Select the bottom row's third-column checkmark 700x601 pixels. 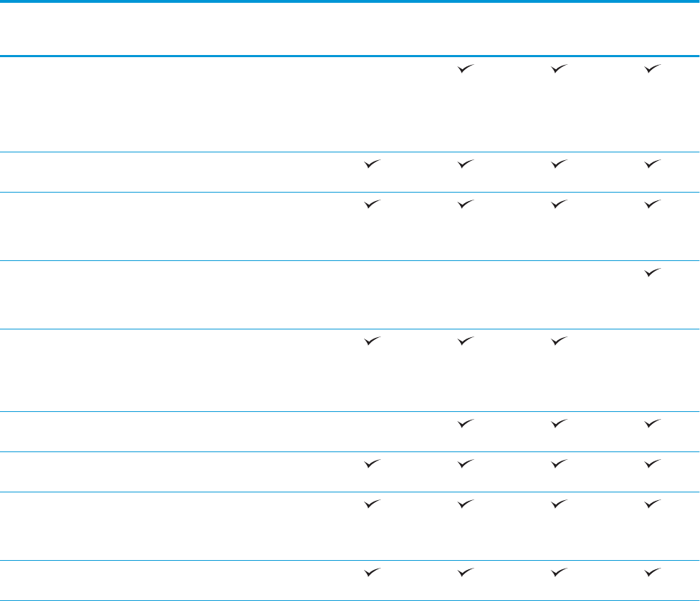(557, 572)
